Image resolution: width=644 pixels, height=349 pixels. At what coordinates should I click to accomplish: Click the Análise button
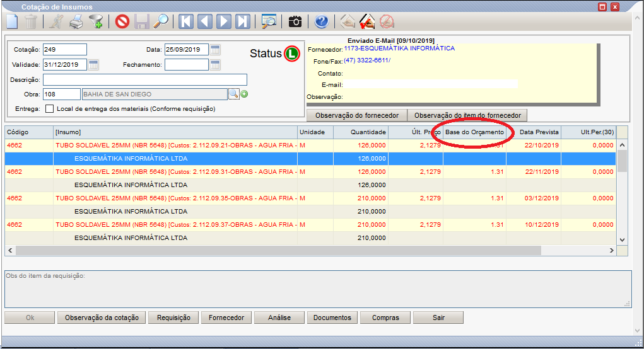coord(279,318)
